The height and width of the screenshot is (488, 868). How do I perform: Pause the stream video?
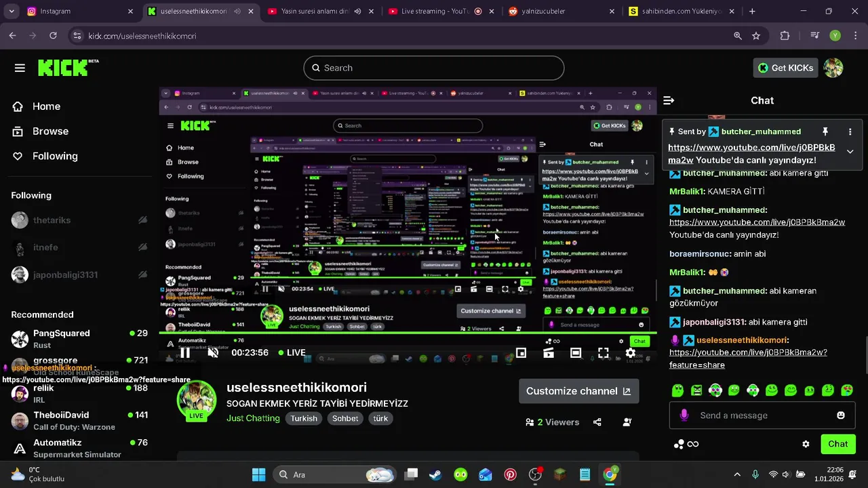[184, 352]
